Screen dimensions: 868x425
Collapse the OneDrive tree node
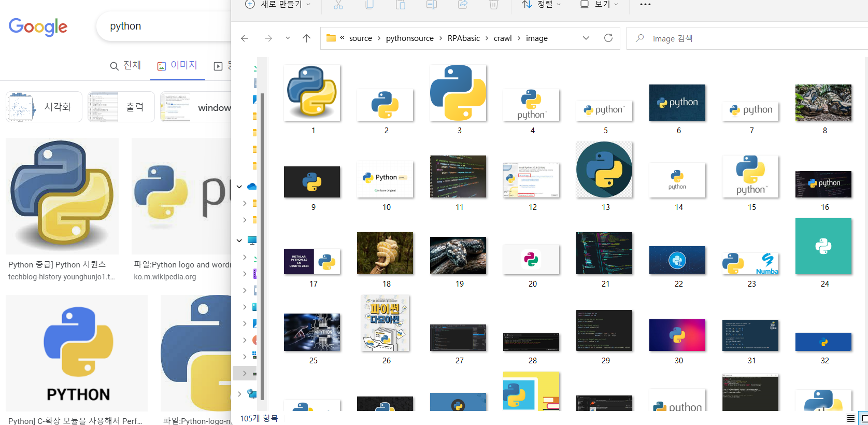tap(239, 187)
